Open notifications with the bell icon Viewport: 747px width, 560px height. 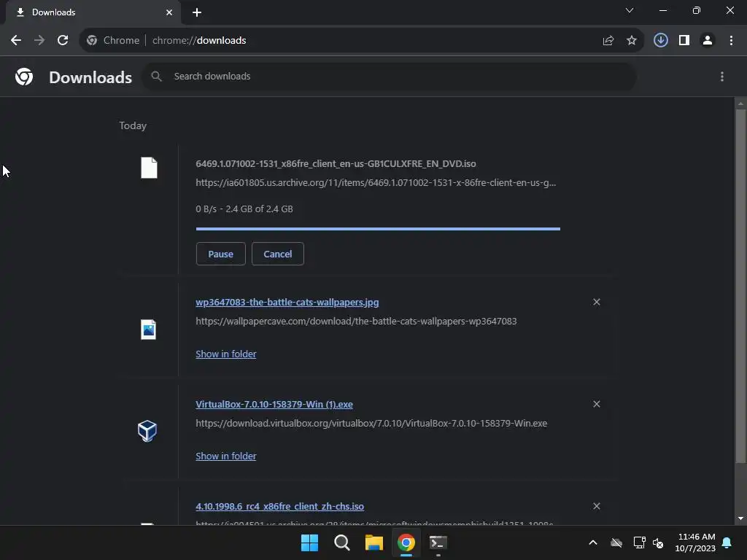point(727,542)
